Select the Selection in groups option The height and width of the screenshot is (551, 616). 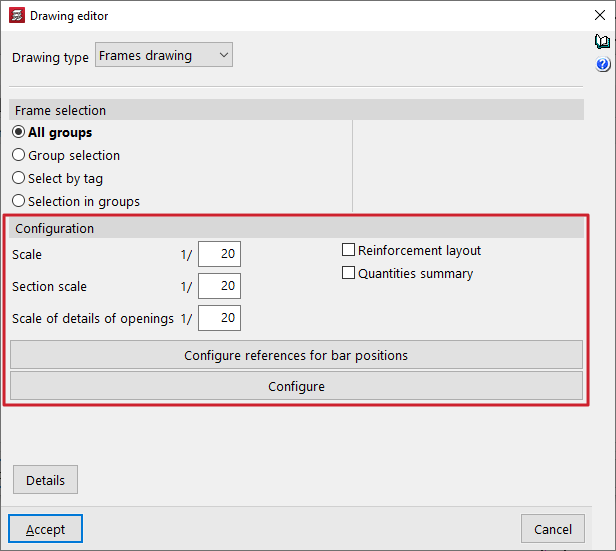(19, 201)
